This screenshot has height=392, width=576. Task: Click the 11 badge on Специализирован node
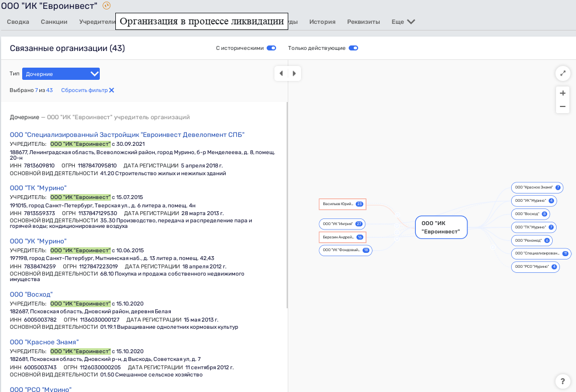565,253
